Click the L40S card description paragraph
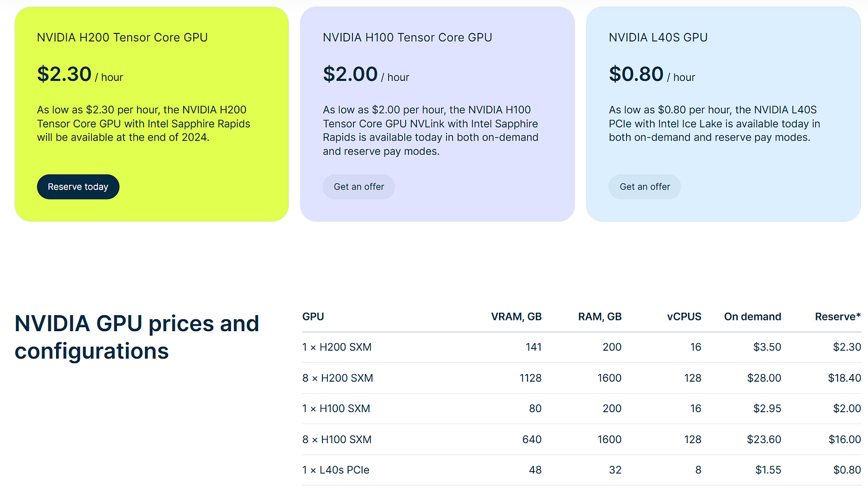868x492 pixels. point(715,124)
